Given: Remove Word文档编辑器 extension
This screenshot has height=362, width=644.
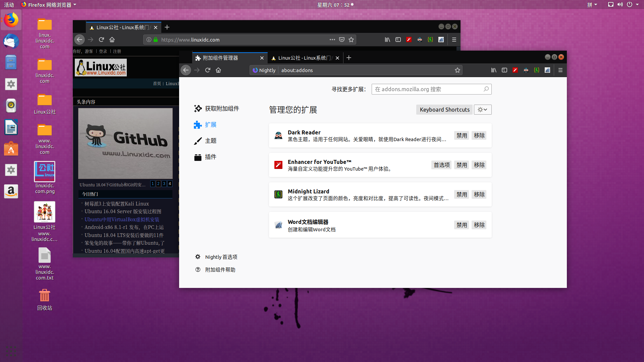Looking at the screenshot, I should coord(479,225).
